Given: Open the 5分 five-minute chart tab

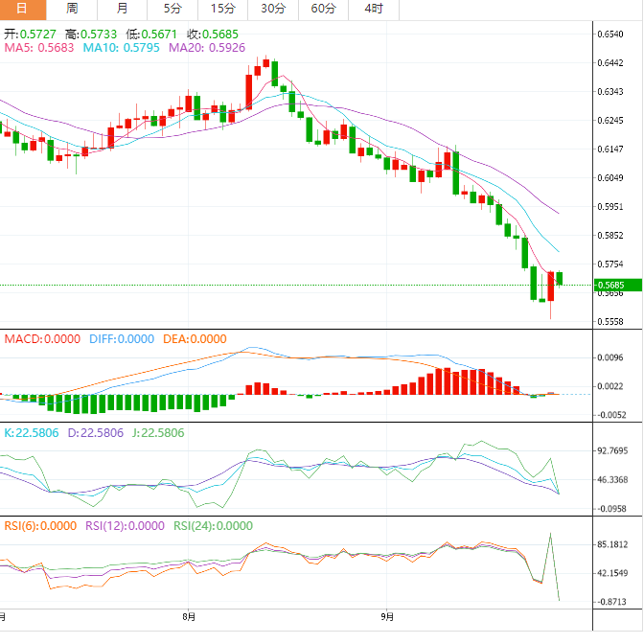Looking at the screenshot, I should click(x=172, y=9).
